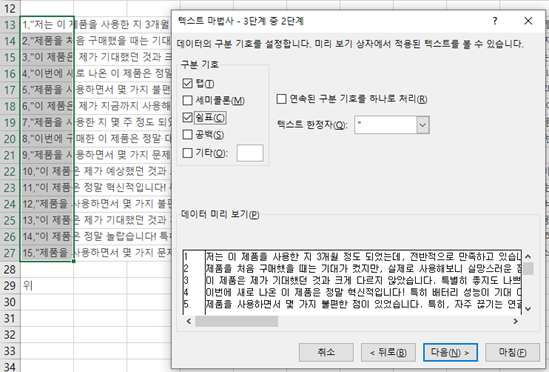This screenshot has width=549, height=372.
Task: Select row header 20 in Excel
Action: pyautogui.click(x=10, y=139)
